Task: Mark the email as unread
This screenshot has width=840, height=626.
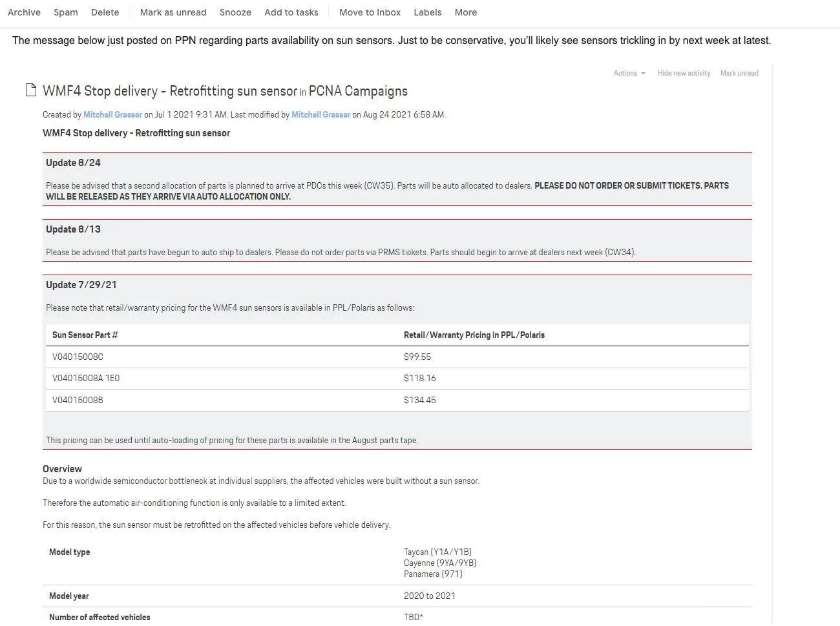Action: 173,12
